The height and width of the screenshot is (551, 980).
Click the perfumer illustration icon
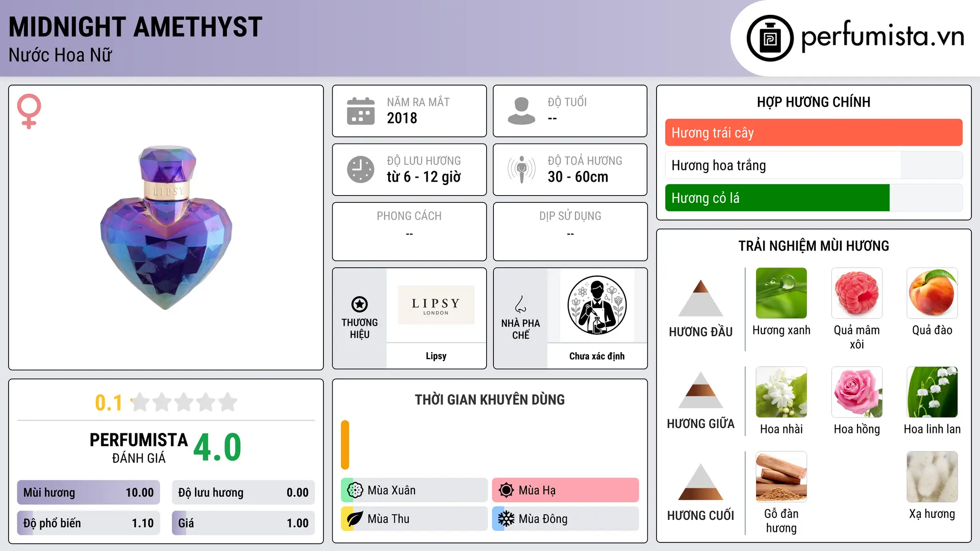[597, 305]
